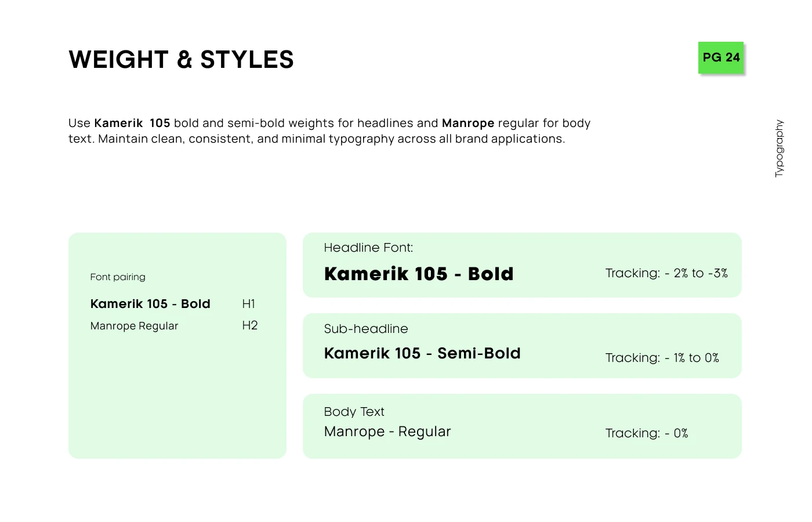Select the H1 label
Viewport: 812px width, 522px height.
[x=249, y=304]
